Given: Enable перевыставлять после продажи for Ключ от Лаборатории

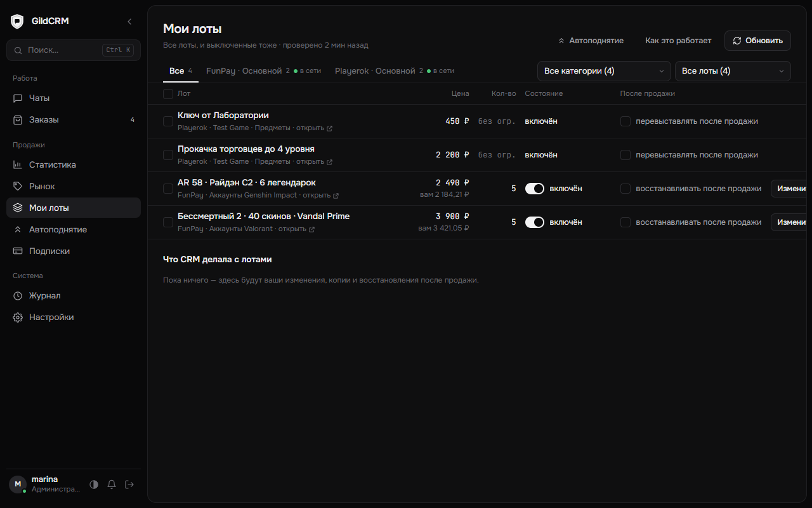Looking at the screenshot, I should click(625, 121).
